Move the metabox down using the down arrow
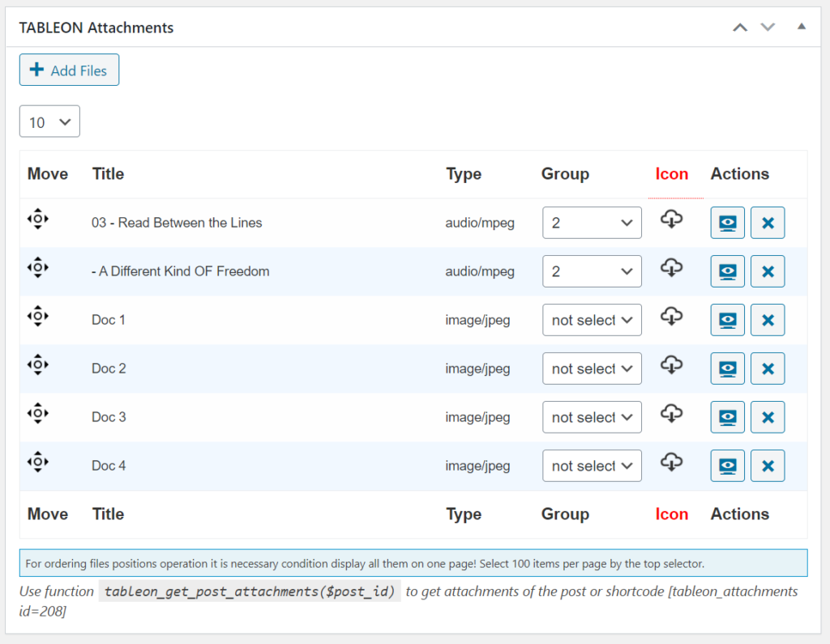830x644 pixels. [768, 27]
